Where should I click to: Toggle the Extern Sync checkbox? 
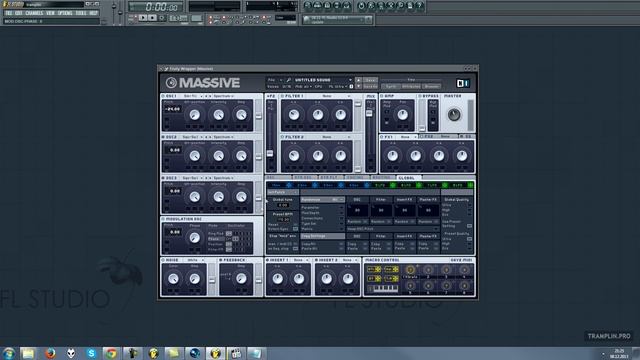[295, 229]
